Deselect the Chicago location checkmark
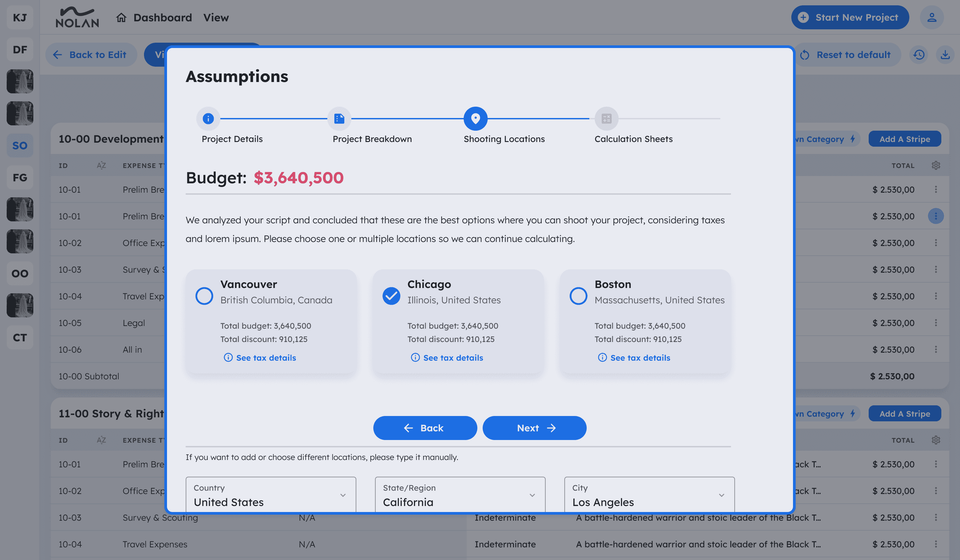Viewport: 960px width, 560px height. tap(391, 296)
